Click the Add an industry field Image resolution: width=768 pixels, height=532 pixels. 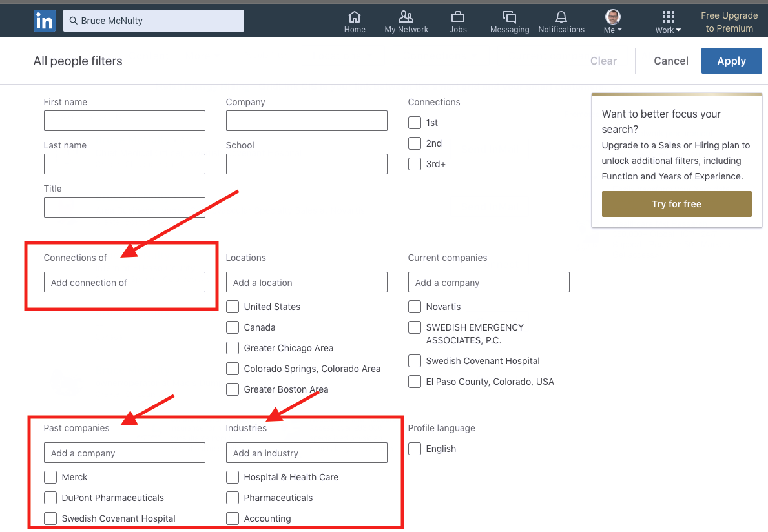coord(307,453)
